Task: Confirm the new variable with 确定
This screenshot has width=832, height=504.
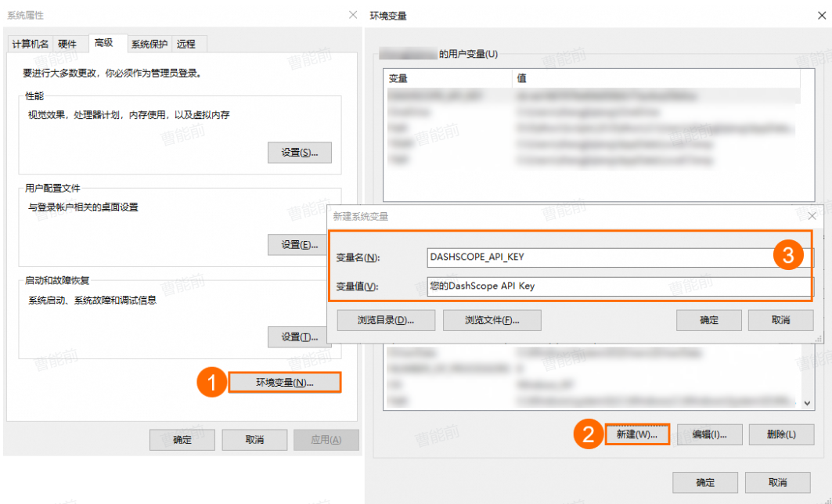Action: [x=709, y=320]
